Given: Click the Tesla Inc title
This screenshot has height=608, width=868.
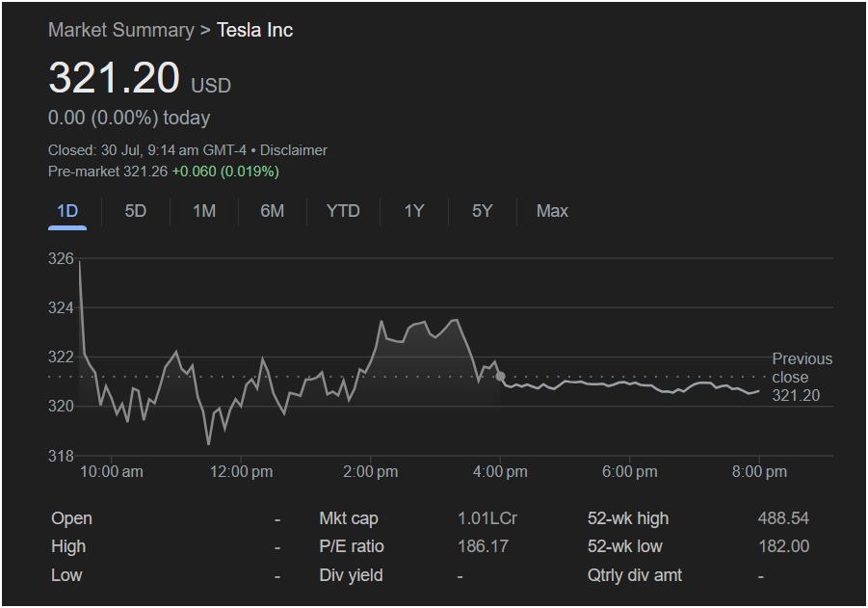Looking at the screenshot, I should (x=254, y=30).
